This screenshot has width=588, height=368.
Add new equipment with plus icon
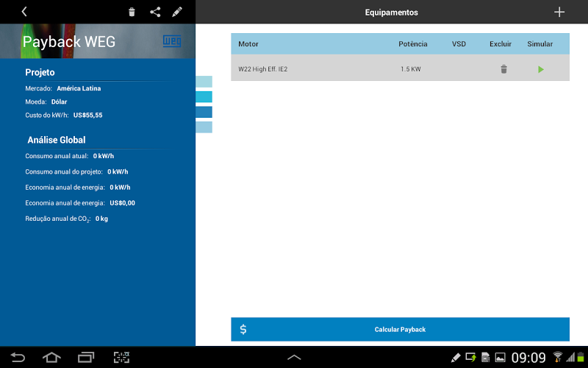tap(559, 12)
